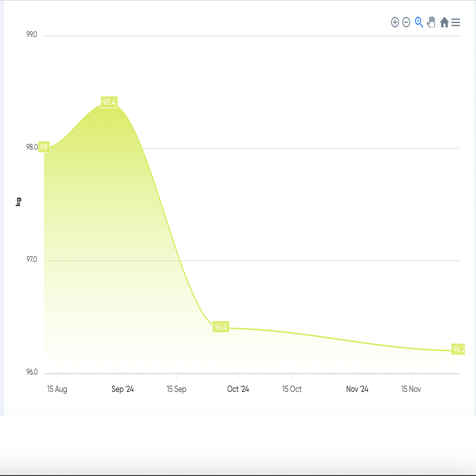
Task: Click the 97.0 y-axis value
Action: [x=32, y=259]
